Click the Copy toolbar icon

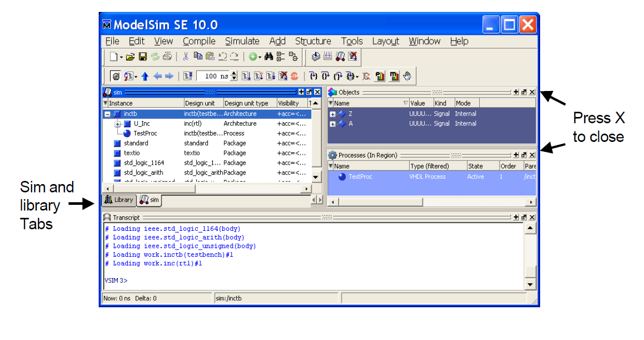[198, 56]
